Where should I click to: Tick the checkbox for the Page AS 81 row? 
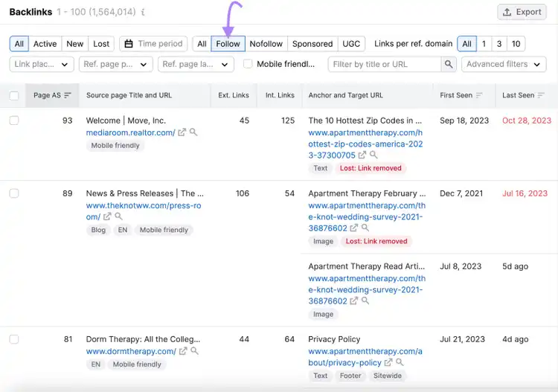[x=14, y=339]
